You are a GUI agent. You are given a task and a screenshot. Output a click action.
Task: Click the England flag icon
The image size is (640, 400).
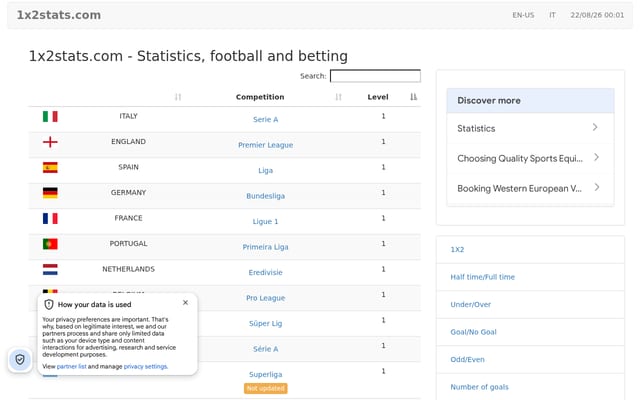[50, 142]
